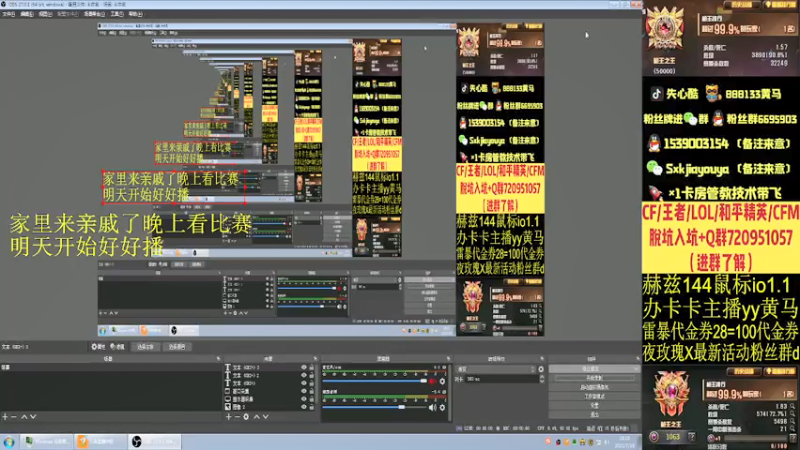Move the source down with the Sources down arrow
The width and height of the screenshot is (800, 450).
tap(265, 417)
